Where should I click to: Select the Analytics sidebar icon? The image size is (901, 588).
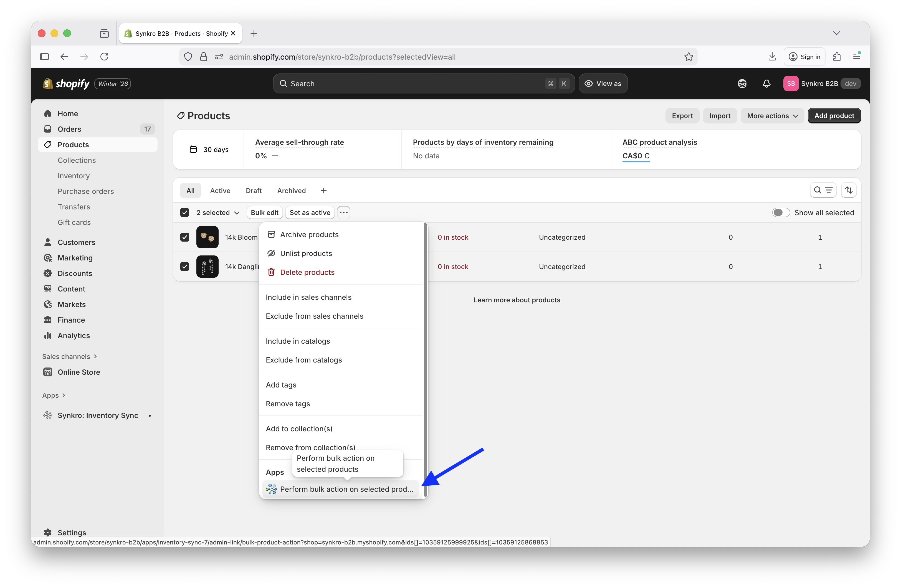pyautogui.click(x=48, y=335)
